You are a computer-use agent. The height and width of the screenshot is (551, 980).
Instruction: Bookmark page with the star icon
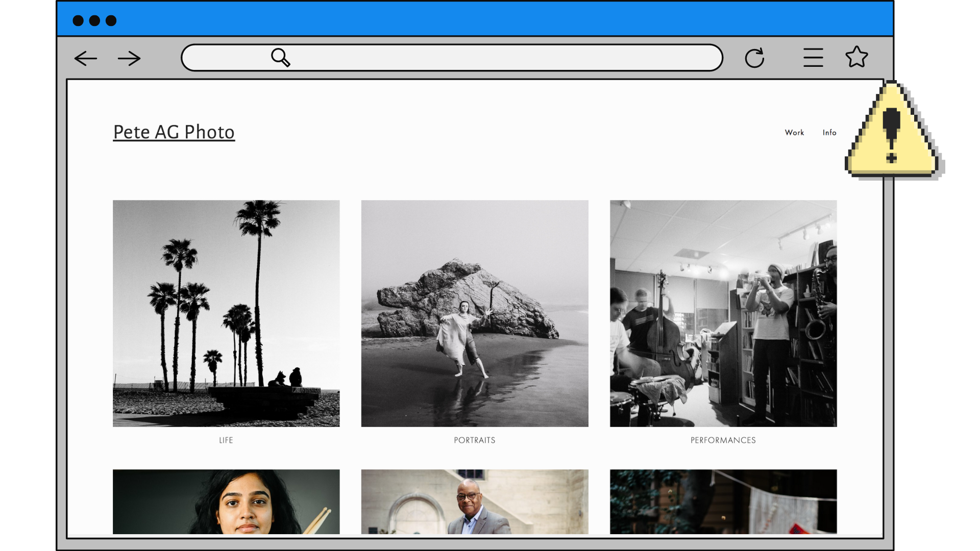[x=856, y=57]
